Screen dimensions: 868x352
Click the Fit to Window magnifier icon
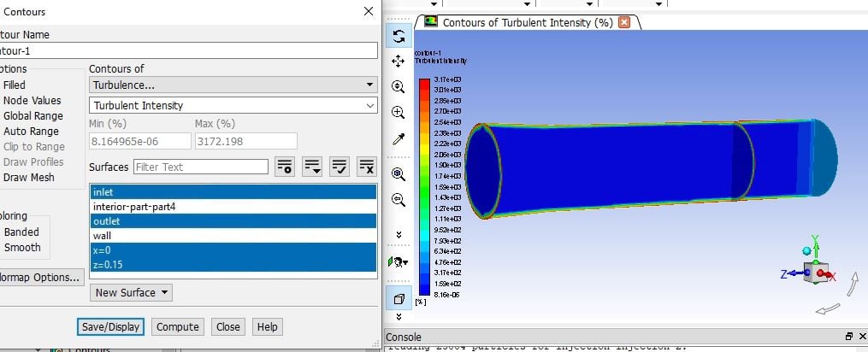click(398, 173)
